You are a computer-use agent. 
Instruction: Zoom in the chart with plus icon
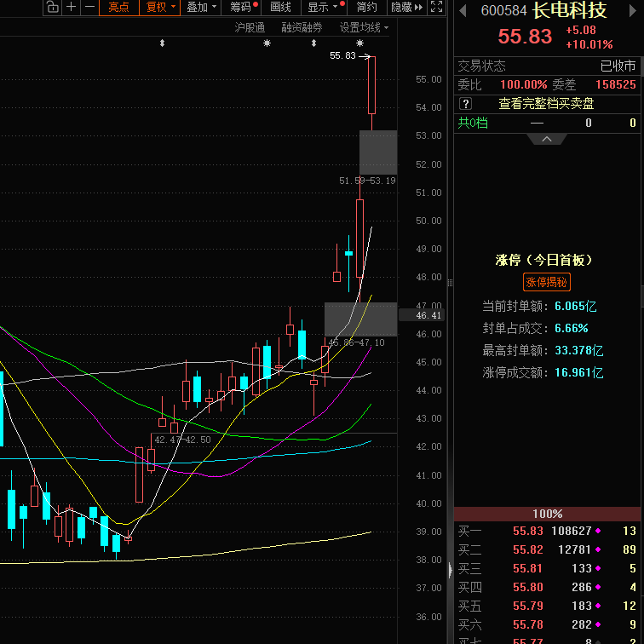point(71,7)
